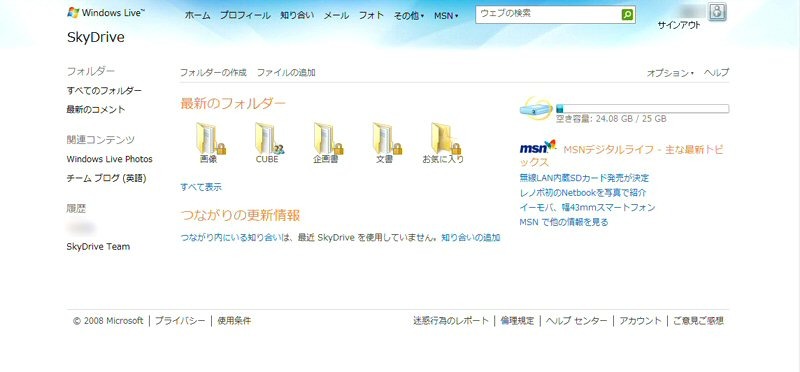Screen dimensions: 800x372
Task: Click the SkyDrive title
Action: tap(95, 38)
